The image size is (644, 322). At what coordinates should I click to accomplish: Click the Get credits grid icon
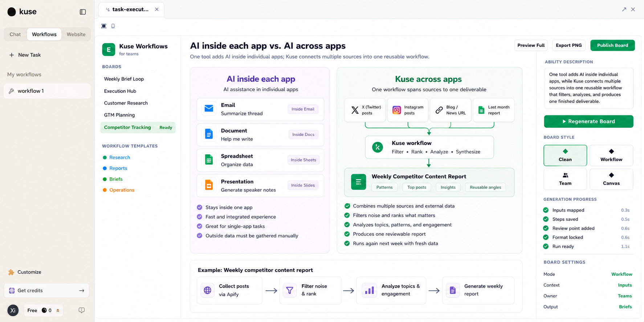[x=12, y=290]
